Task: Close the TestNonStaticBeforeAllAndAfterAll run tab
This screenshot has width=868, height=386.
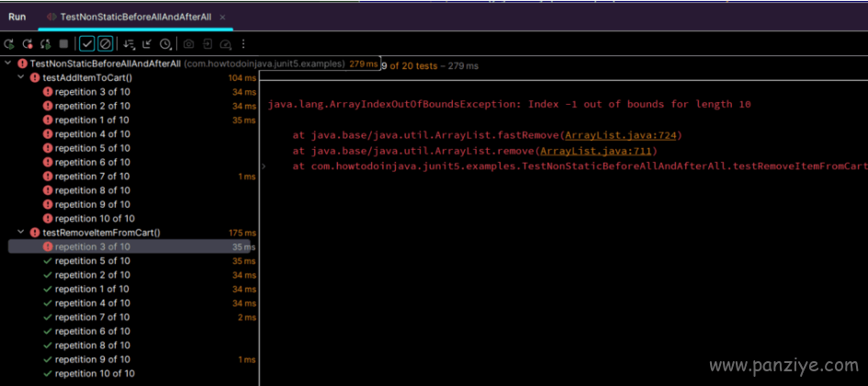Action: click(222, 17)
